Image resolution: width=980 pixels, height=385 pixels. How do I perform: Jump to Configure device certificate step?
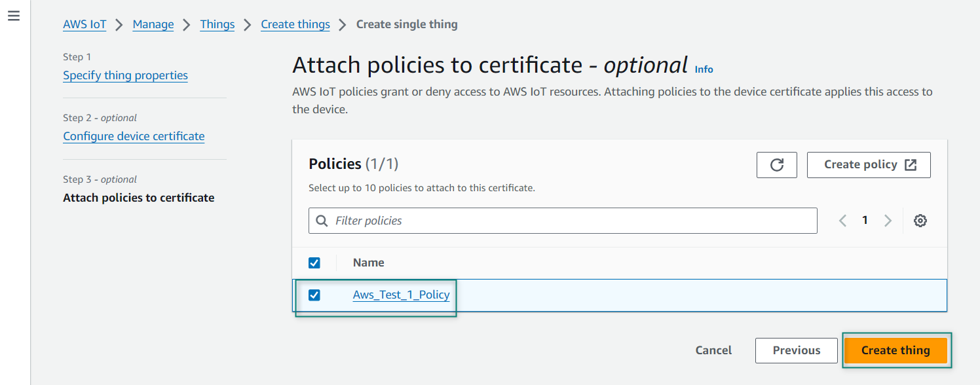click(x=134, y=136)
